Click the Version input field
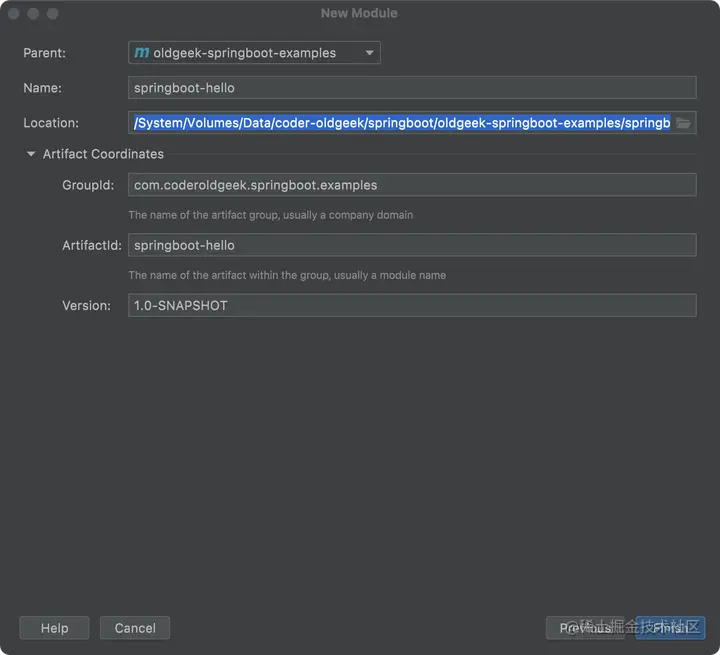Image resolution: width=720 pixels, height=655 pixels. tap(412, 305)
